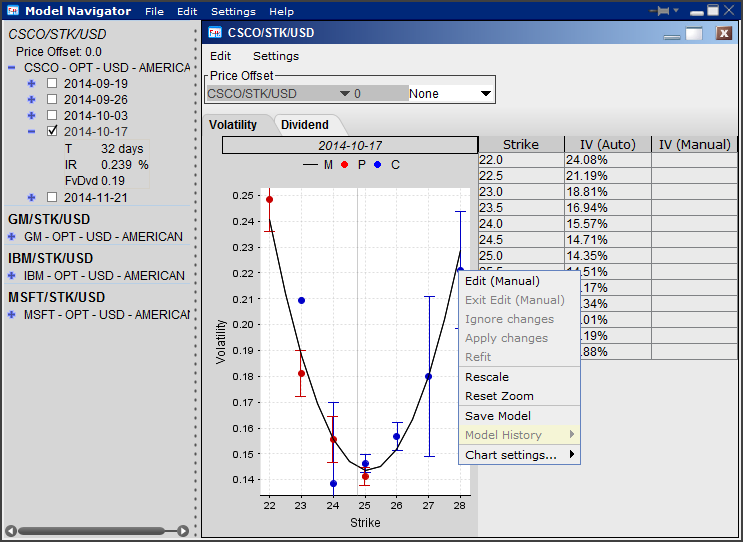This screenshot has height=542, width=743.
Task: Open the Settings menu of CSCO window
Action: click(x=276, y=56)
